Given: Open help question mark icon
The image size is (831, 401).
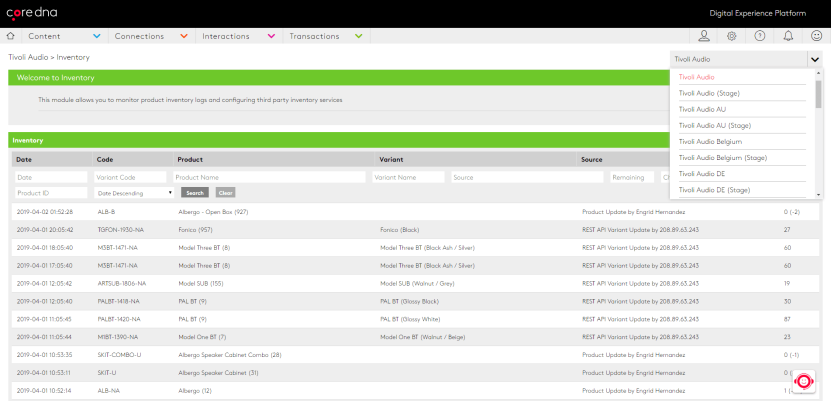Looking at the screenshot, I should [x=760, y=36].
